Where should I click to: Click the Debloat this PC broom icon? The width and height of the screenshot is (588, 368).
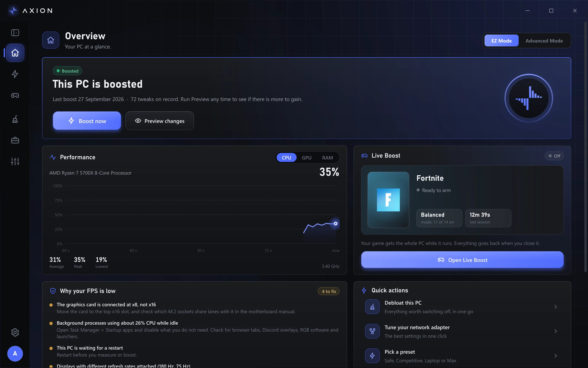pos(372,307)
